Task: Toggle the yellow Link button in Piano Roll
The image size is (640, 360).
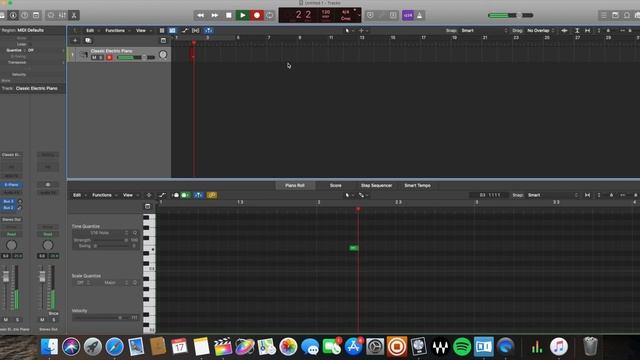Action: pyautogui.click(x=212, y=195)
